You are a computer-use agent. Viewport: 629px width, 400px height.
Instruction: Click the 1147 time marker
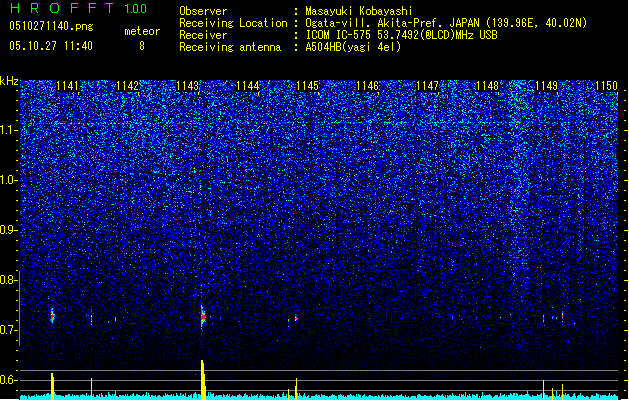[427, 86]
